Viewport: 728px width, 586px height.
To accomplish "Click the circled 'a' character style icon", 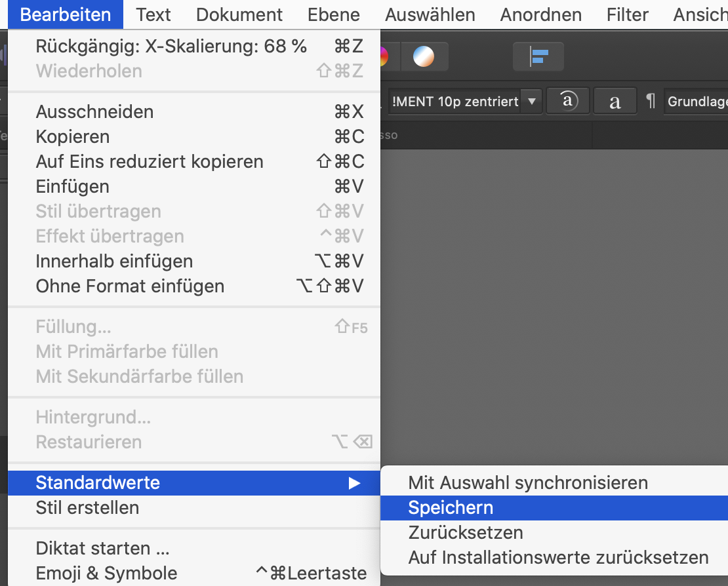I will 568,101.
